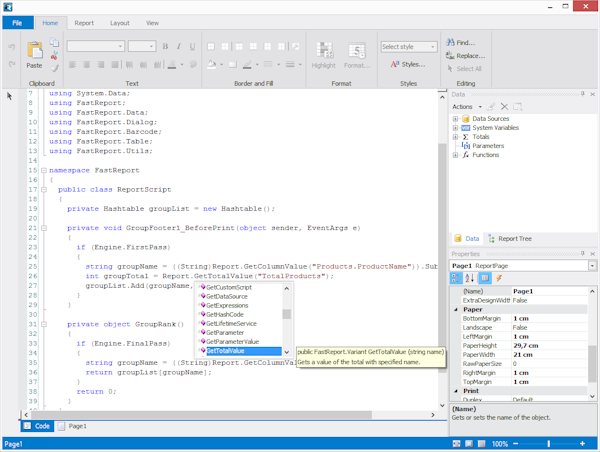Toggle categorized view in Properties panel
The image size is (600, 452).
click(458, 279)
